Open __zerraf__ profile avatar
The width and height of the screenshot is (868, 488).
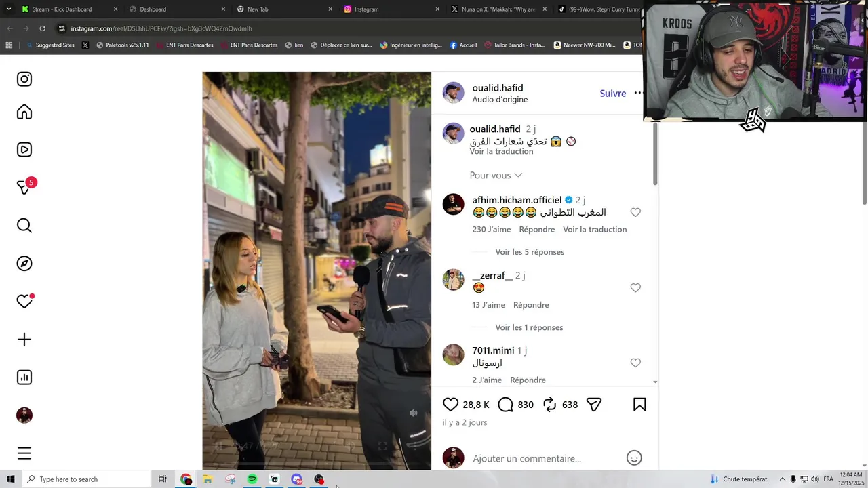click(x=453, y=279)
